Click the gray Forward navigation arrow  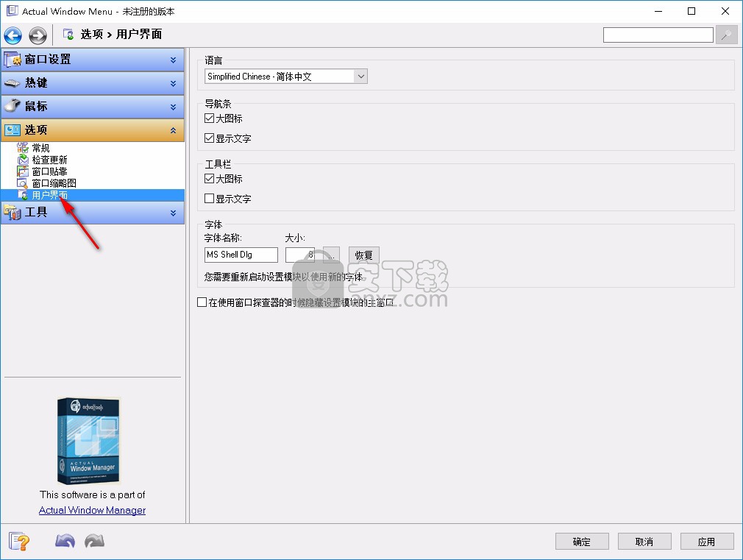pyautogui.click(x=38, y=35)
